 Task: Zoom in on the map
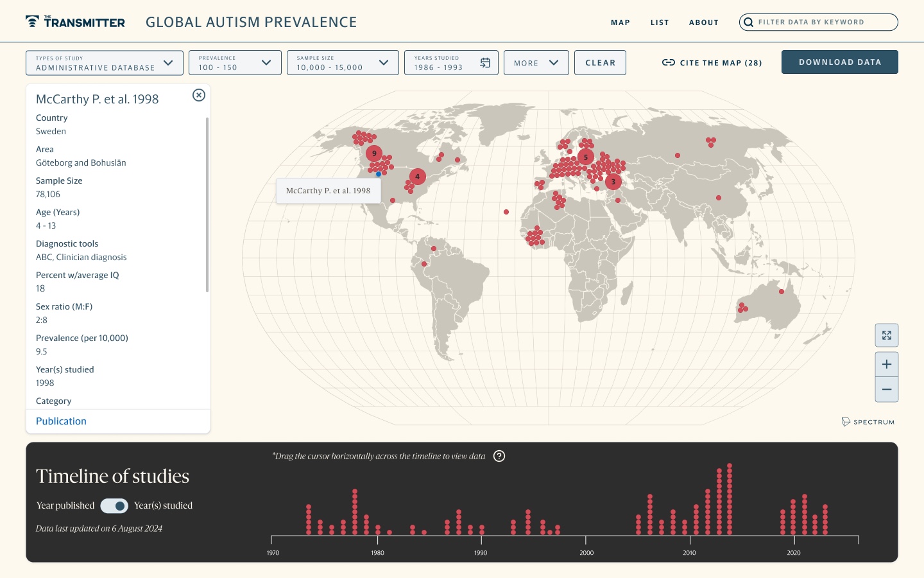pyautogui.click(x=887, y=364)
